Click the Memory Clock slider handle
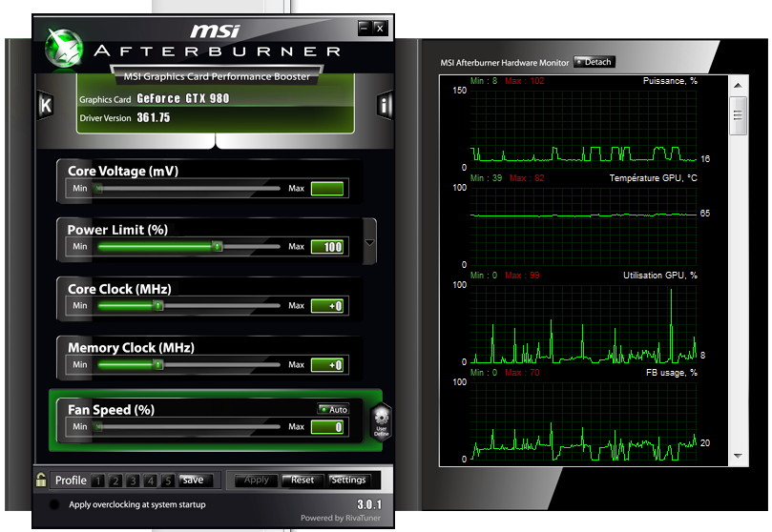Image resolution: width=772 pixels, height=532 pixels. pos(158,365)
